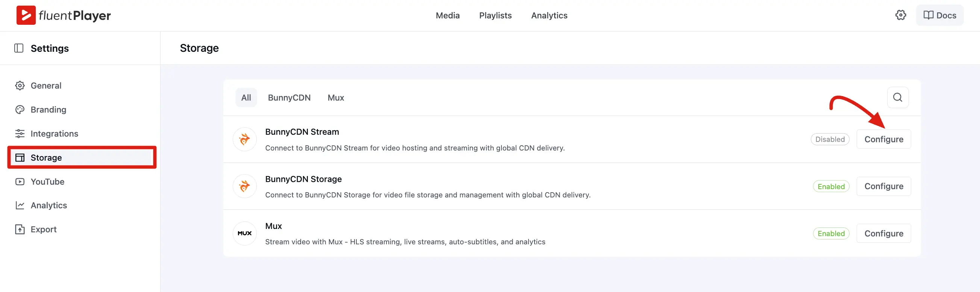Viewport: 980px width, 292px height.
Task: Click the YouTube play icon in sidebar
Action: [20, 182]
